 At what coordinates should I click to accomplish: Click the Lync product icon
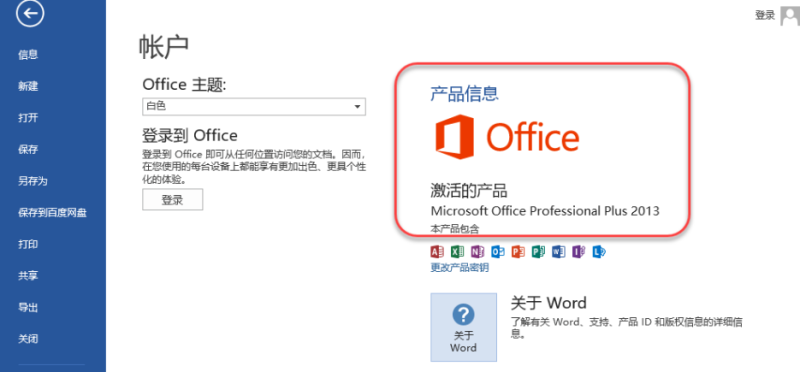pos(598,252)
